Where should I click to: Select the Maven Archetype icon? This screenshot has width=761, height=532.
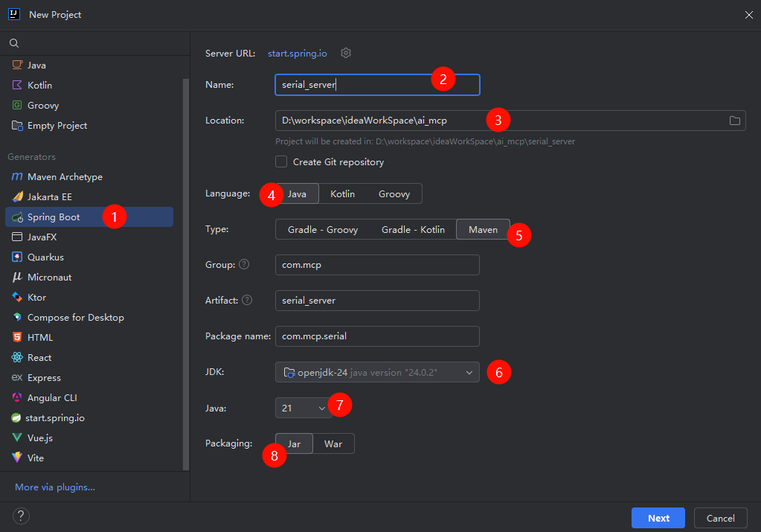coord(17,176)
